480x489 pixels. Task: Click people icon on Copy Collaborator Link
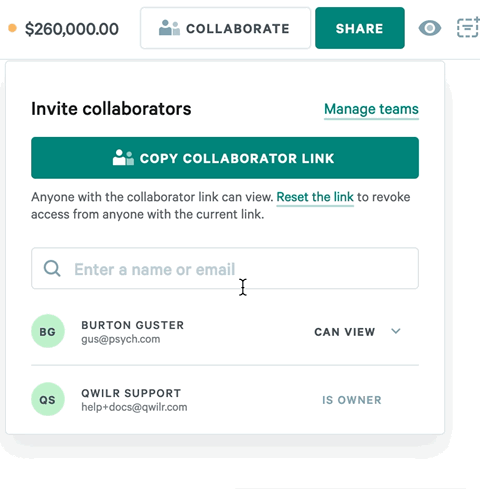[x=123, y=158]
